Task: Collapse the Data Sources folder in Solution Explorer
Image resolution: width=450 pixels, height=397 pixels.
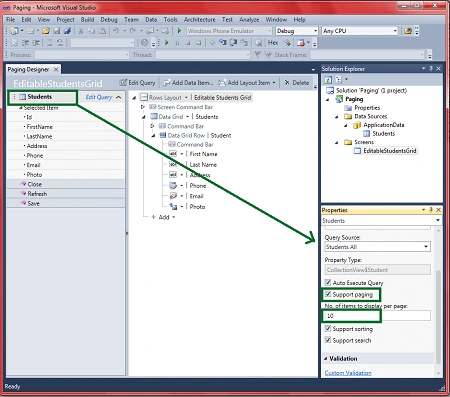Action: (x=337, y=117)
